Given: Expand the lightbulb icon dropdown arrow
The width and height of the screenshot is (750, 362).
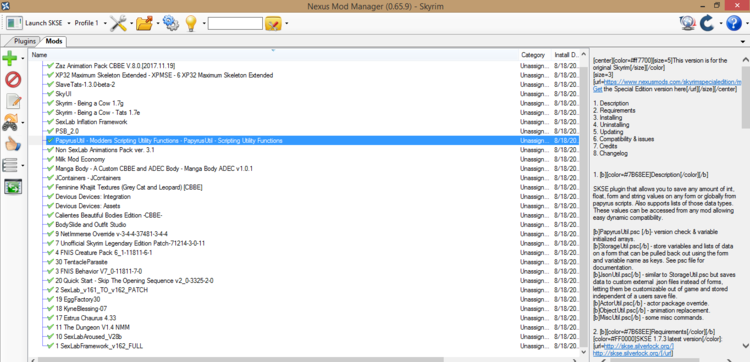Looking at the screenshot, I should point(204,23).
